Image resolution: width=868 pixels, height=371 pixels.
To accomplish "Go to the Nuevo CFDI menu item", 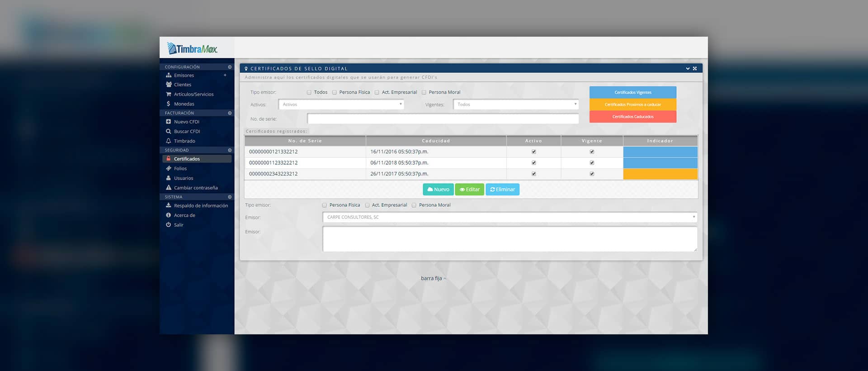I will (187, 122).
